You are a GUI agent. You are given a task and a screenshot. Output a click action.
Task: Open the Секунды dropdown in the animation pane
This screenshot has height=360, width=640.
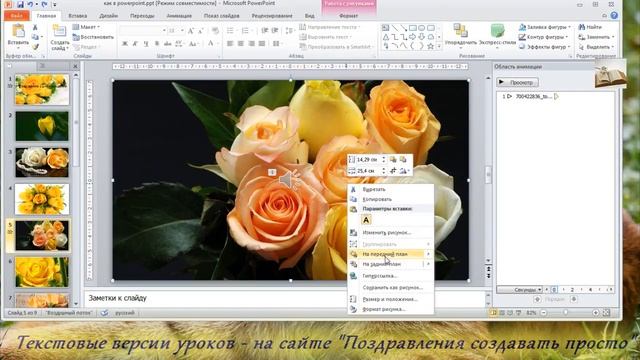click(519, 289)
